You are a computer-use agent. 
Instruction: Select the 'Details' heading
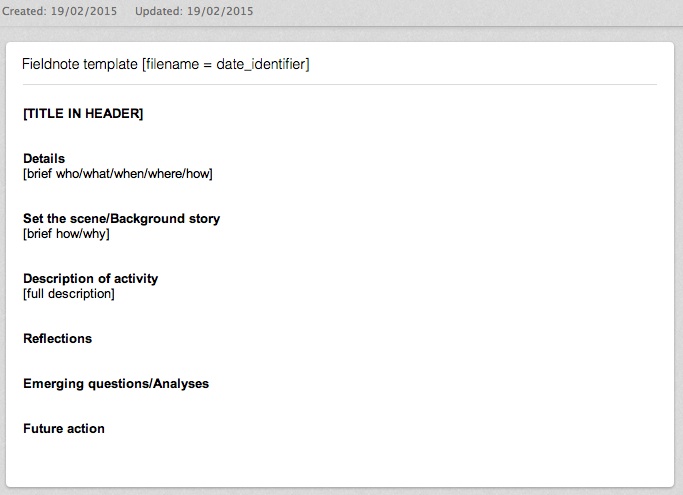click(x=44, y=158)
